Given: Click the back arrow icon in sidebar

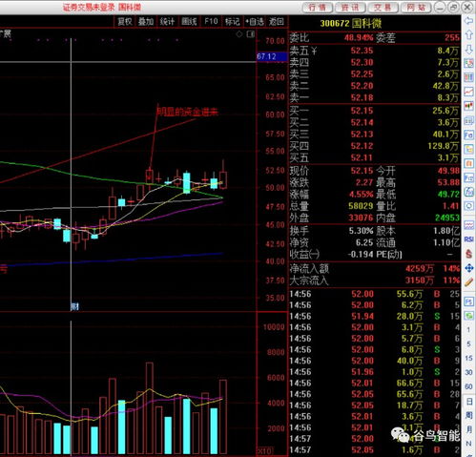Looking at the screenshot, I should pos(469,21).
